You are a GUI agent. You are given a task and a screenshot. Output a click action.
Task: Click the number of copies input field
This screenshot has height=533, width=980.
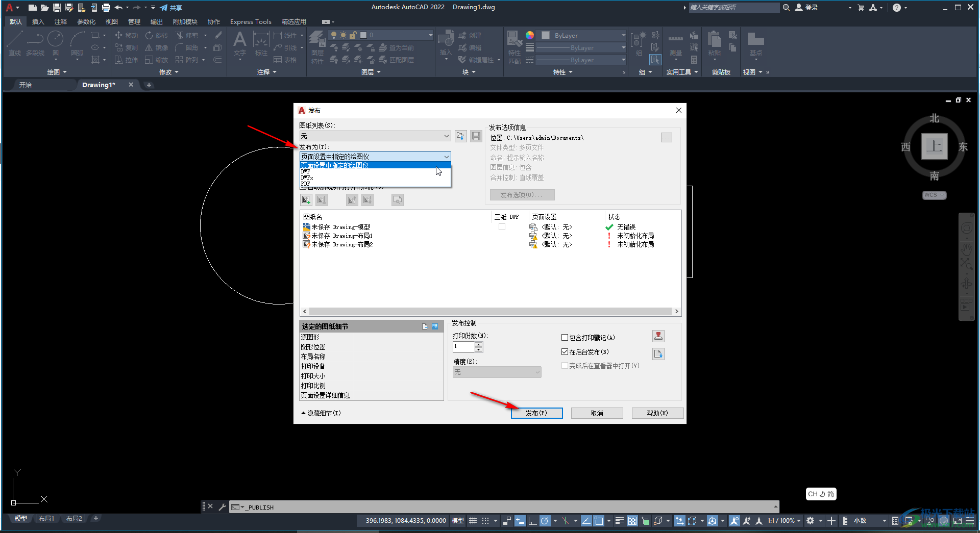464,347
